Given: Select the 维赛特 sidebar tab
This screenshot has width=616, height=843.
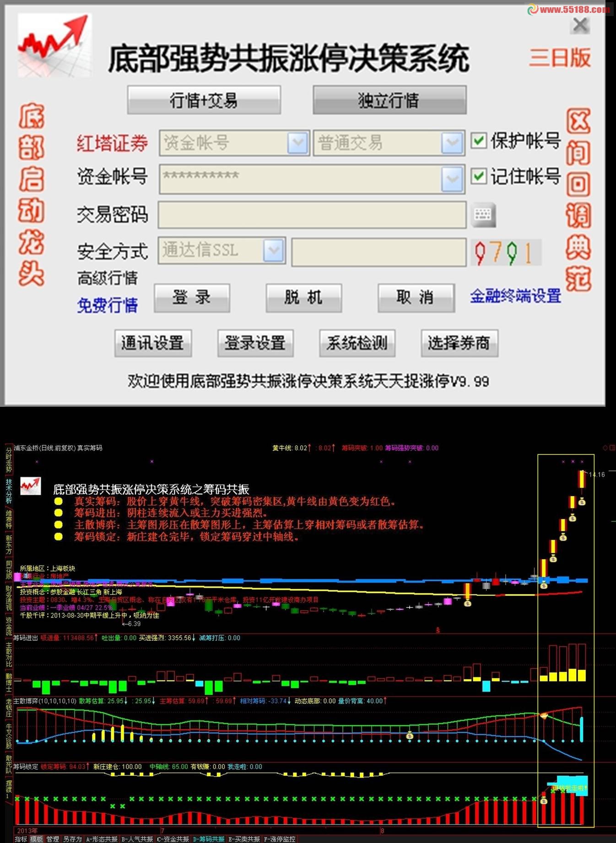Looking at the screenshot, I should [9, 519].
